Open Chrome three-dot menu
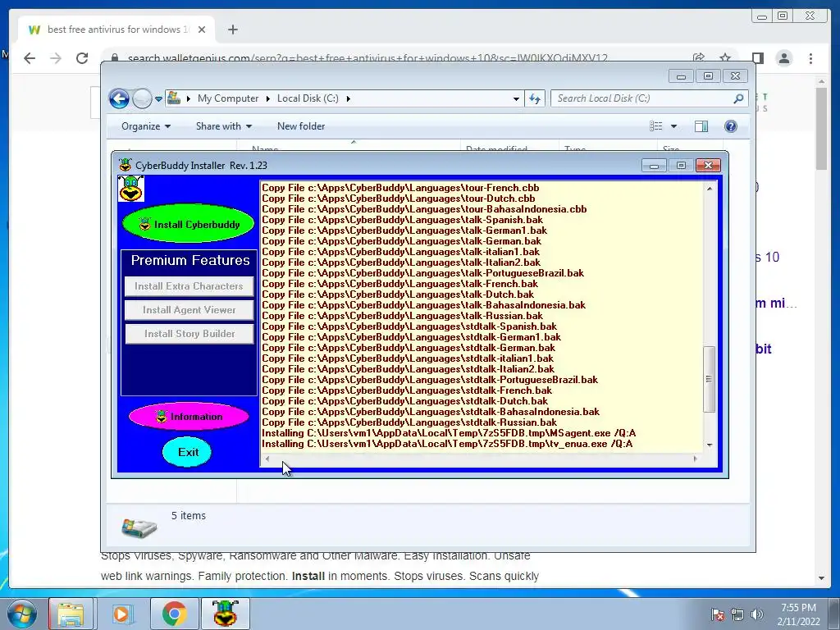 point(810,58)
